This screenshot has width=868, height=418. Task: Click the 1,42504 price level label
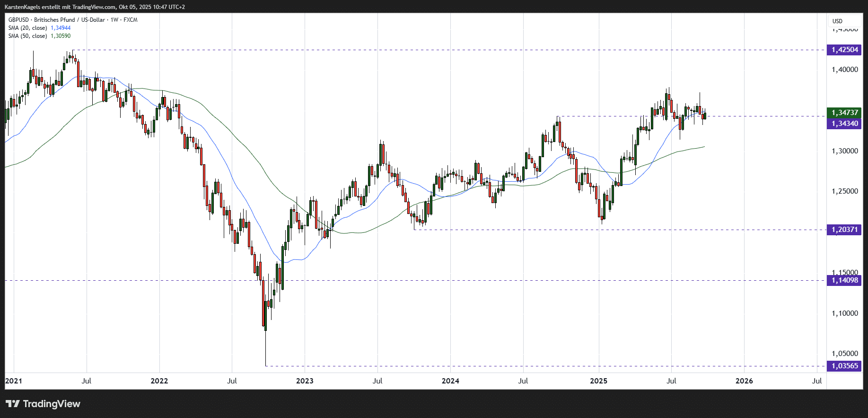pos(844,50)
